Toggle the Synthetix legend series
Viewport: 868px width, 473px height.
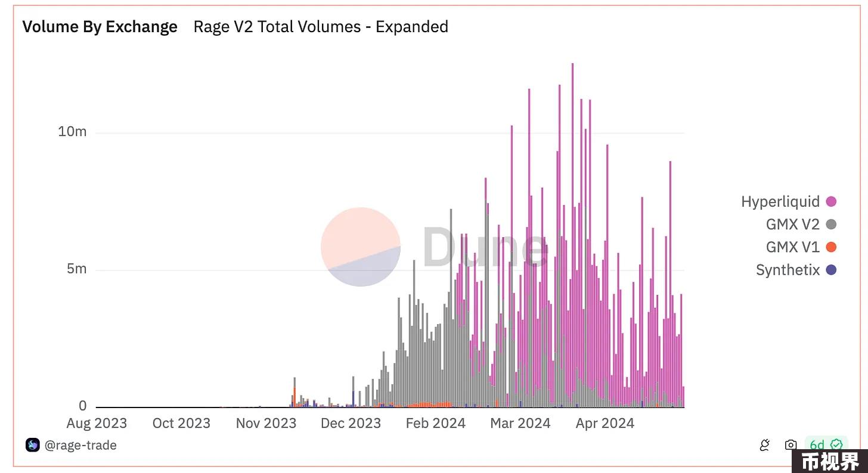pos(796,270)
